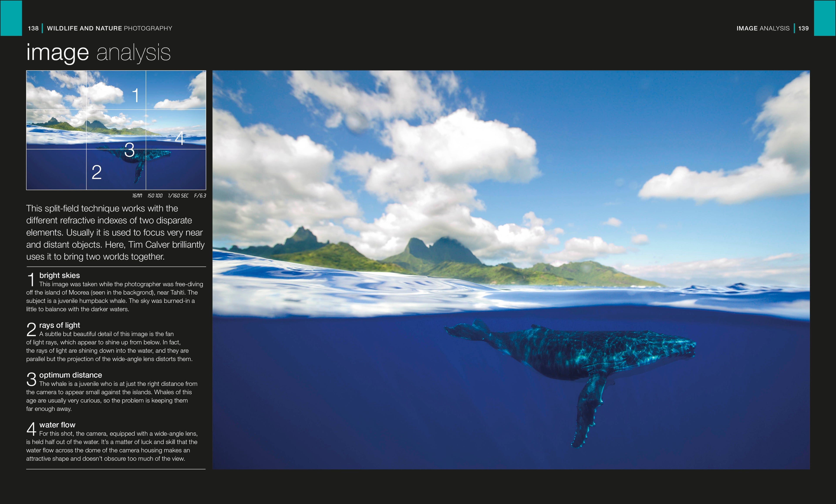836x504 pixels.
Task: Click the number 2 marker on thumbnail
Action: click(x=97, y=172)
